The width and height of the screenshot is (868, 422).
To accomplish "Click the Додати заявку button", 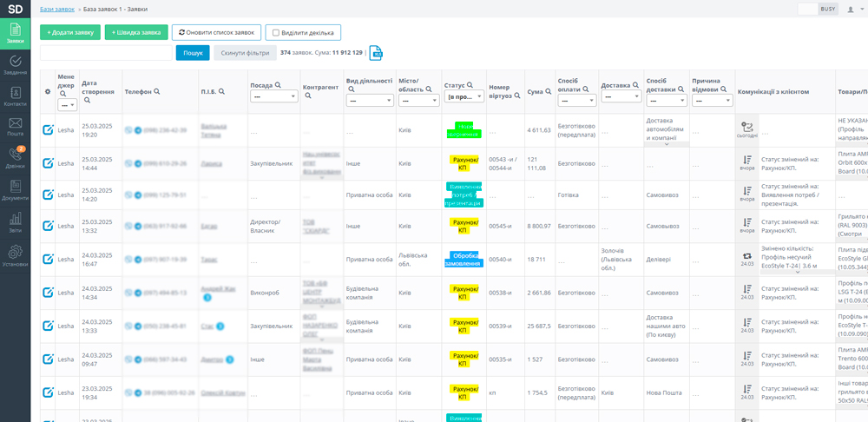I will (x=70, y=33).
